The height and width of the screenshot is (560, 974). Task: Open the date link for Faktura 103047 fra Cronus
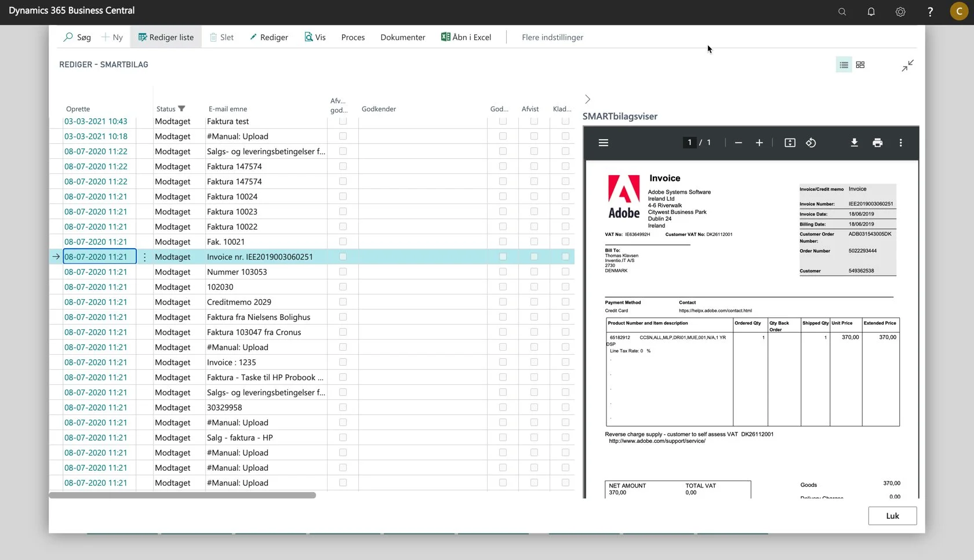96,332
